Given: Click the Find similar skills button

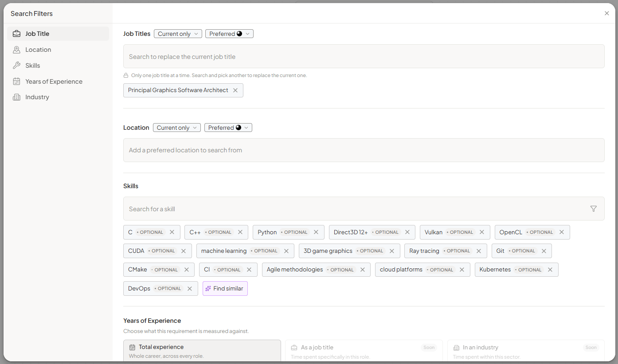Looking at the screenshot, I should [x=225, y=289].
